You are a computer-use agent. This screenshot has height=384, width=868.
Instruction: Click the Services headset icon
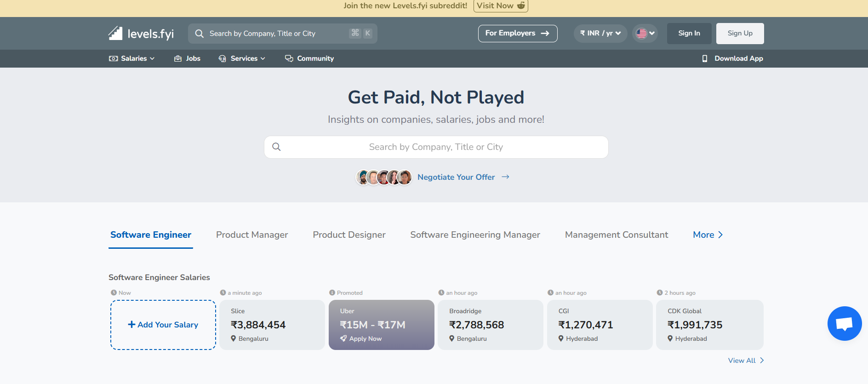pyautogui.click(x=223, y=58)
